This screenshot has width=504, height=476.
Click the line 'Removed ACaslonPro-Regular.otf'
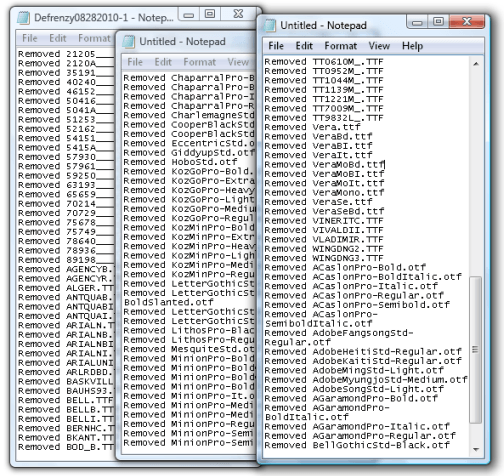pyautogui.click(x=354, y=296)
